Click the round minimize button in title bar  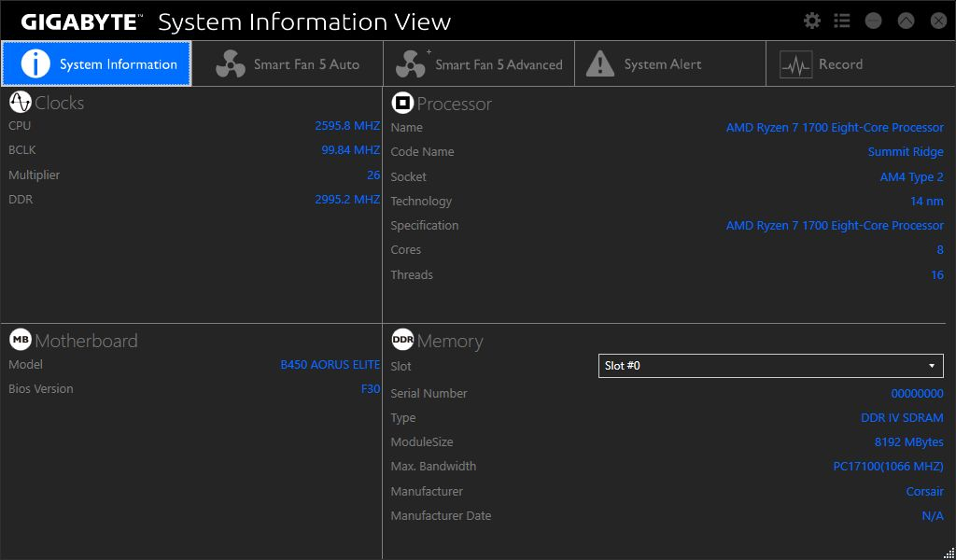point(874,21)
